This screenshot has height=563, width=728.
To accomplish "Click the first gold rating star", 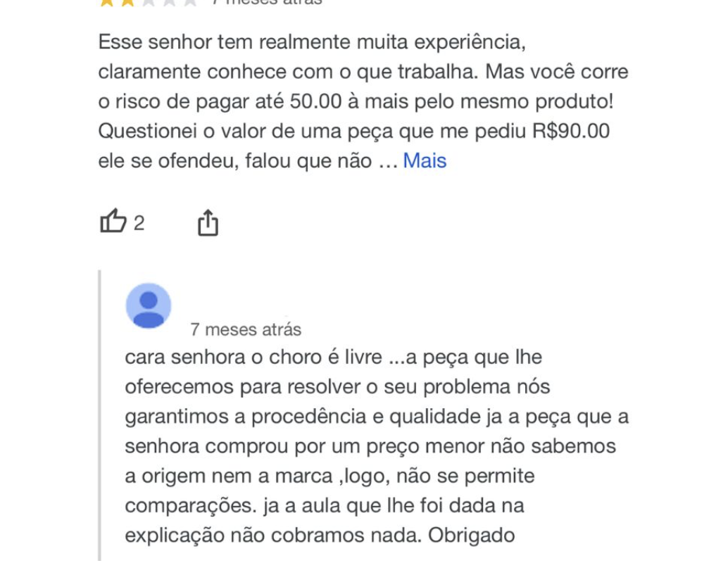I will 107,2.
